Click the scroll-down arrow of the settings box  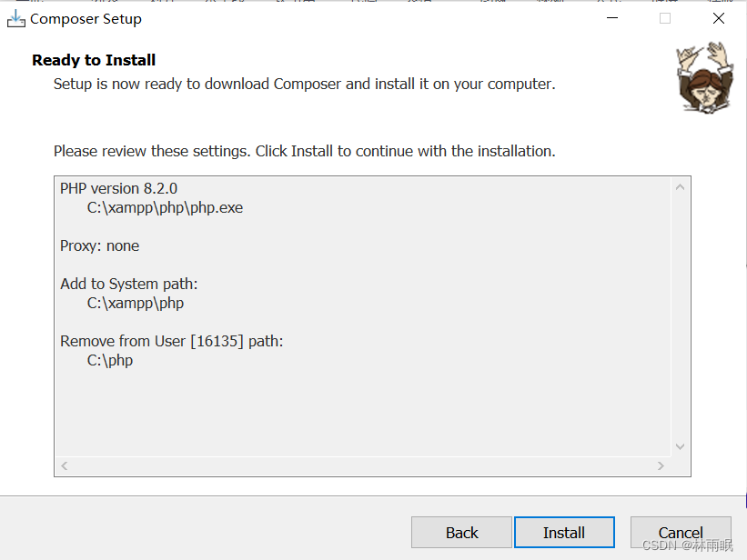680,446
